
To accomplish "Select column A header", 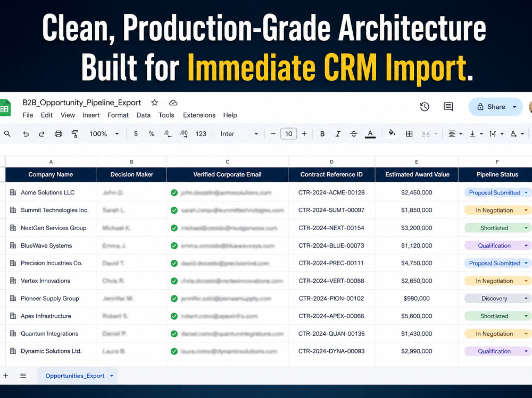I will point(51,162).
